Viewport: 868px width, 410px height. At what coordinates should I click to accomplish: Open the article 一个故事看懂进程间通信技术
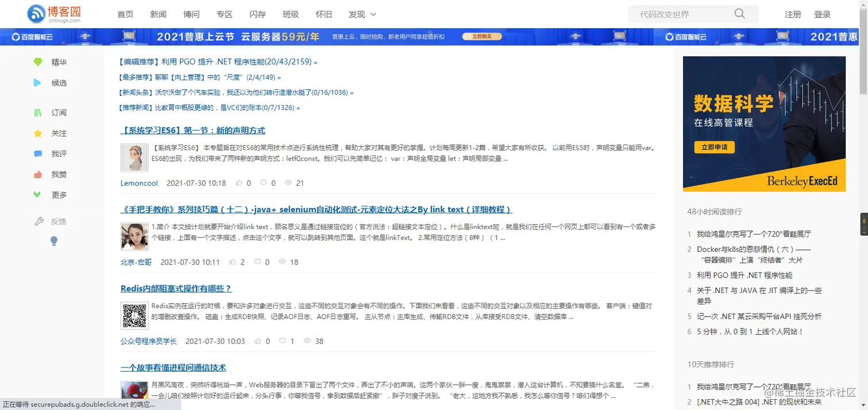(172, 368)
